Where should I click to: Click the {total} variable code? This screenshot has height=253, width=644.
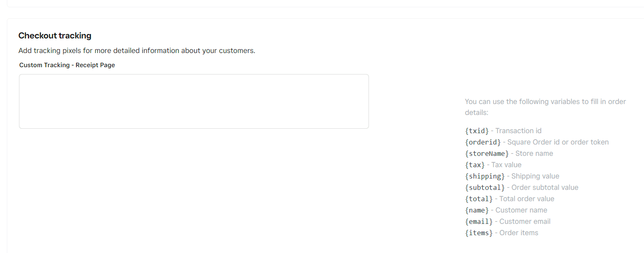[x=479, y=199]
